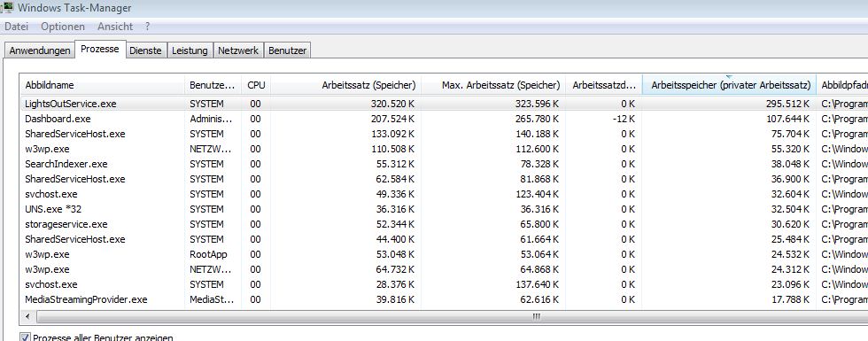This screenshot has width=868, height=341.
Task: Click the 75.704 K private memory value
Action: click(789, 134)
